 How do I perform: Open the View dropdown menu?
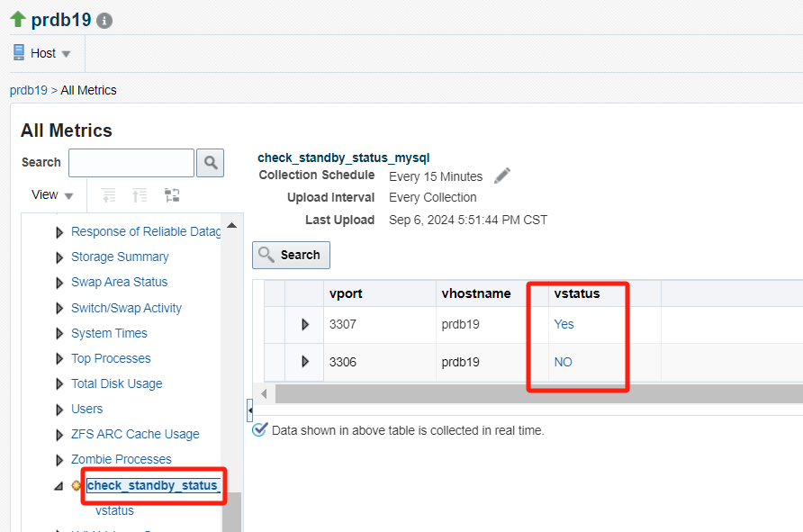[x=52, y=195]
